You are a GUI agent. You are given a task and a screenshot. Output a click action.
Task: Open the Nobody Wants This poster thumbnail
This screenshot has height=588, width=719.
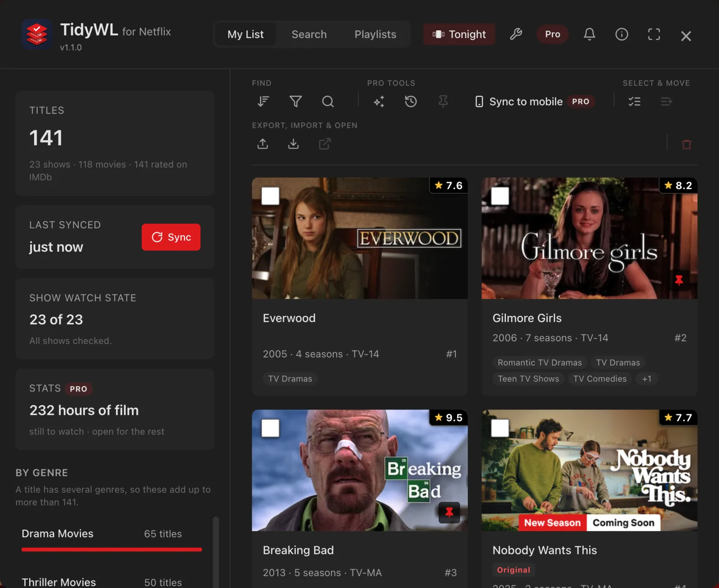coord(590,470)
